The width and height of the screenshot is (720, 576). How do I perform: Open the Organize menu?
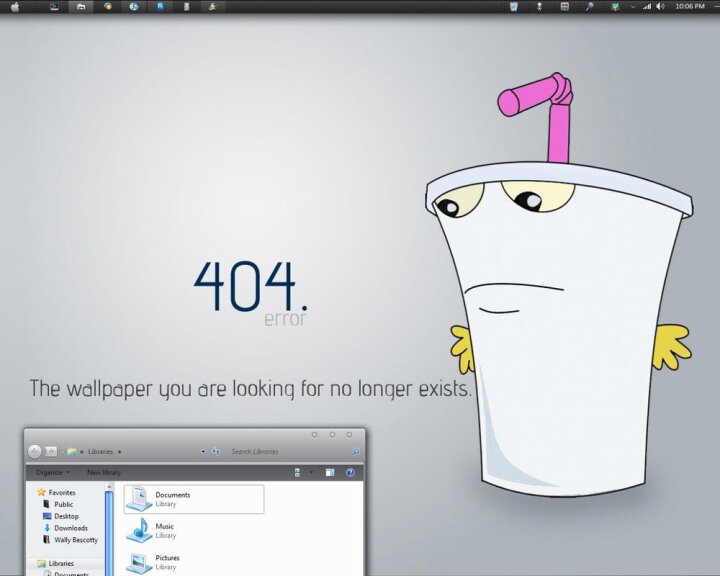[53, 472]
